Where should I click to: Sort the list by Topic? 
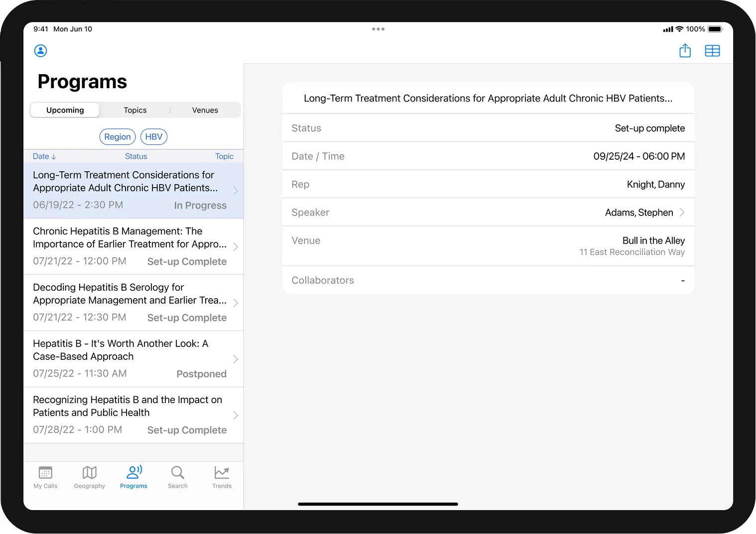point(224,156)
